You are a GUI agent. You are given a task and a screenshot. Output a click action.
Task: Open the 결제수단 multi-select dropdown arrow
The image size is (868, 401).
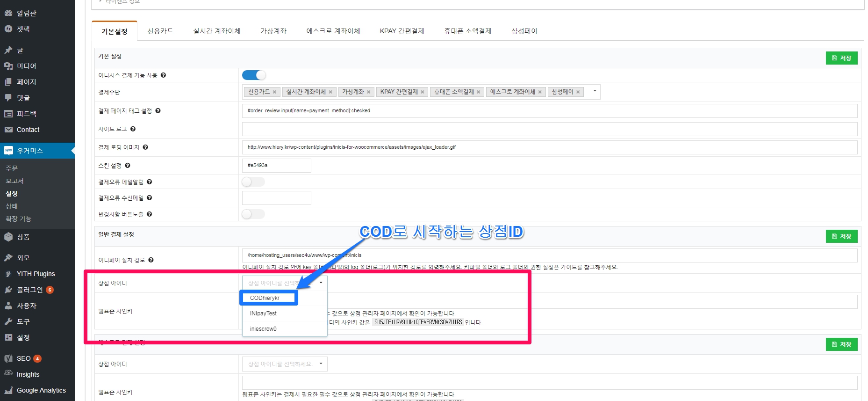(x=595, y=91)
